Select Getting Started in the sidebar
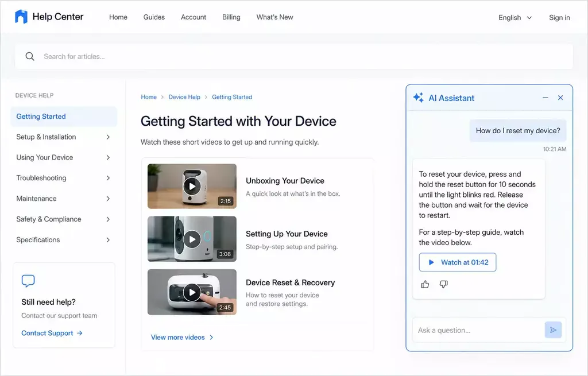Image resolution: width=588 pixels, height=376 pixels. [x=64, y=117]
